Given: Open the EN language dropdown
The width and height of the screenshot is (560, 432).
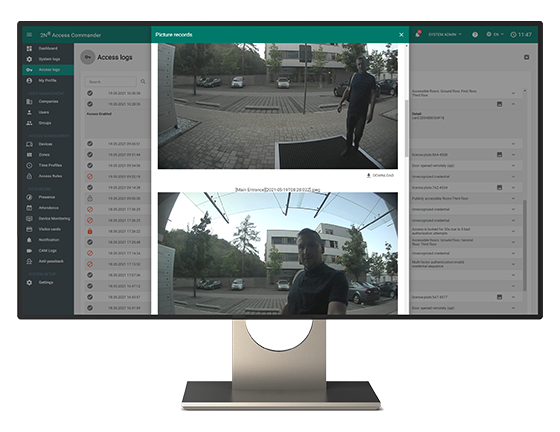Looking at the screenshot, I should point(495,34).
